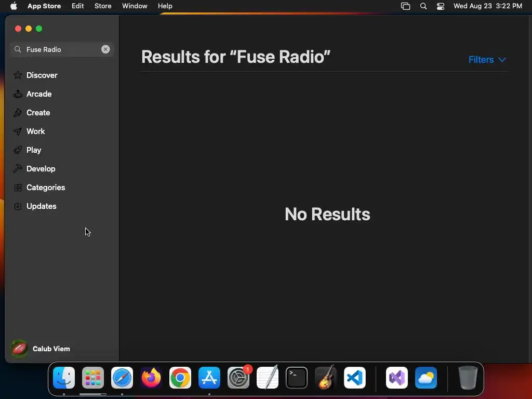This screenshot has height=399, width=532.
Task: Launch Safari from the Dock
Action: tap(122, 378)
